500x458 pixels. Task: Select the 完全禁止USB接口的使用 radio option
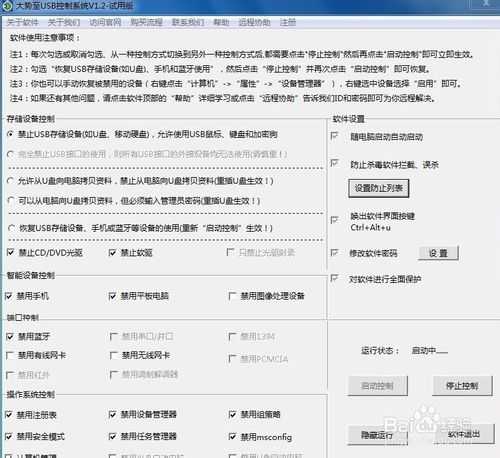point(10,154)
